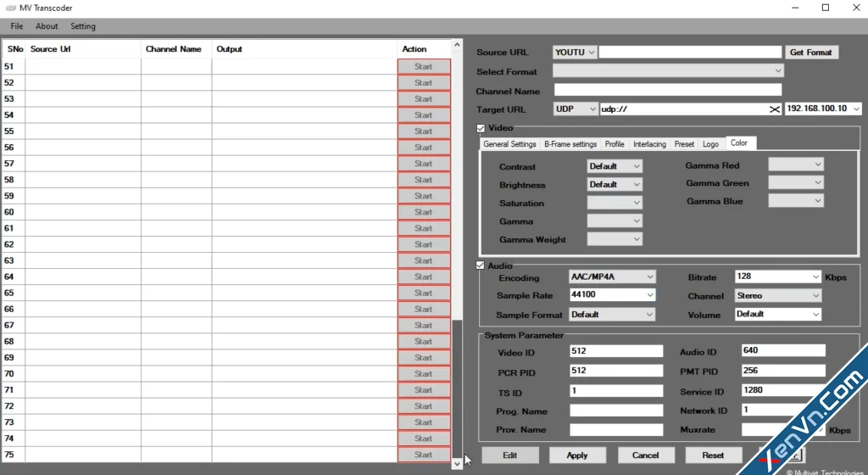Click the Target URL udp:// field
Image resolution: width=868 pixels, height=475 pixels.
coord(684,109)
